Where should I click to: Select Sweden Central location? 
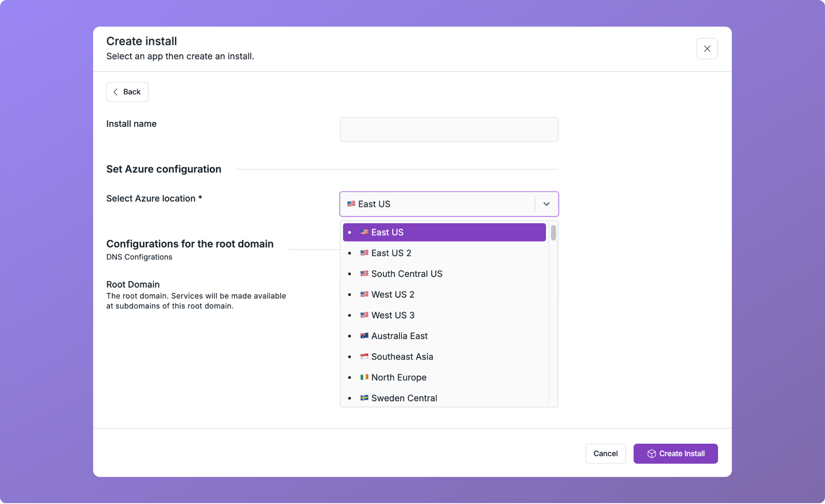(x=444, y=398)
